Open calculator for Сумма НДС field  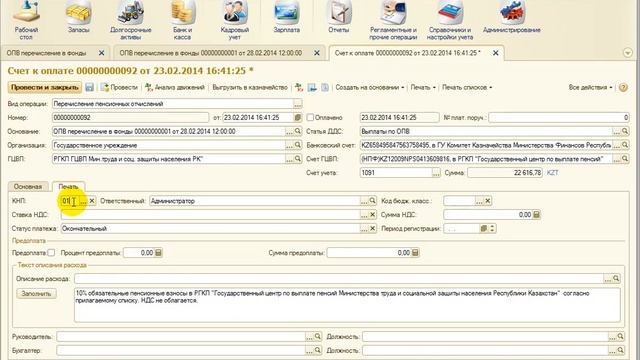click(536, 215)
